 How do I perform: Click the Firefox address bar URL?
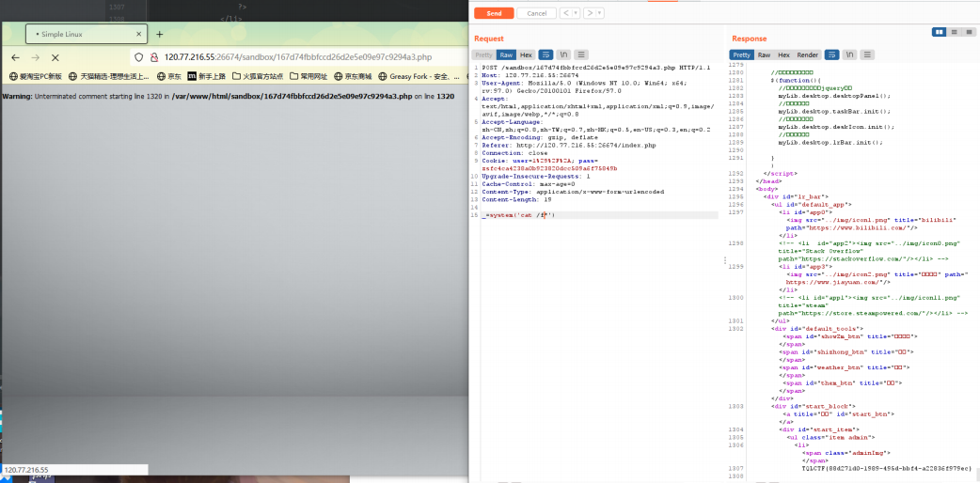click(x=298, y=57)
